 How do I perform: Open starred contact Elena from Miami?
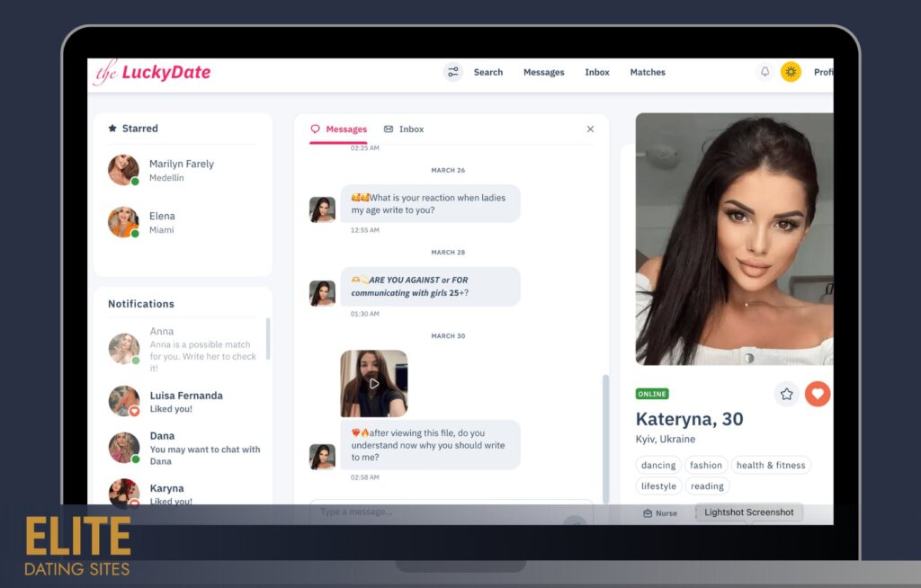click(162, 222)
